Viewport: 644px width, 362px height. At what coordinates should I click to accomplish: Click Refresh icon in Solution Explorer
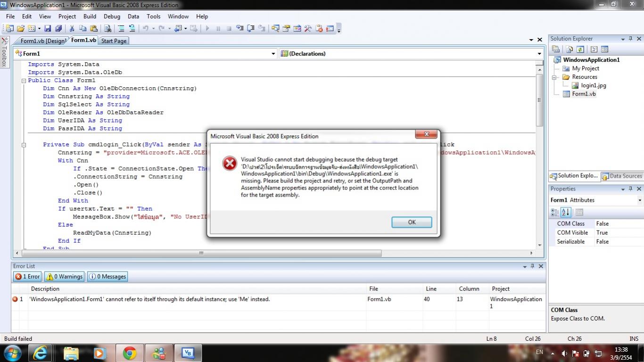click(580, 49)
